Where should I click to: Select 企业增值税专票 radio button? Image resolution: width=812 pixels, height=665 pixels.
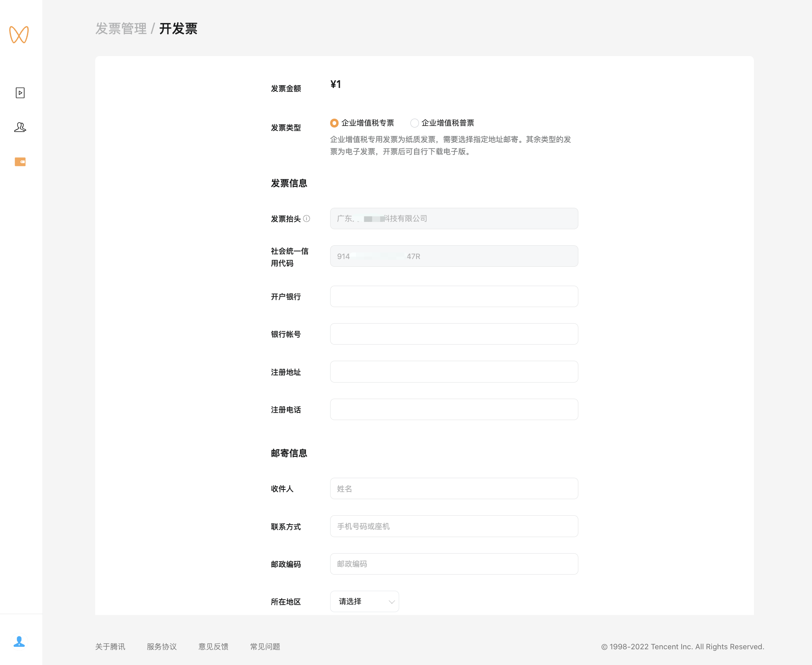point(334,123)
